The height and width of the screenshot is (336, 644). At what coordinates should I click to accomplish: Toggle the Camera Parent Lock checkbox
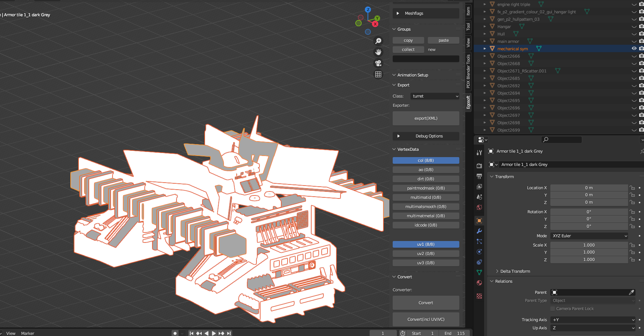coord(553,309)
